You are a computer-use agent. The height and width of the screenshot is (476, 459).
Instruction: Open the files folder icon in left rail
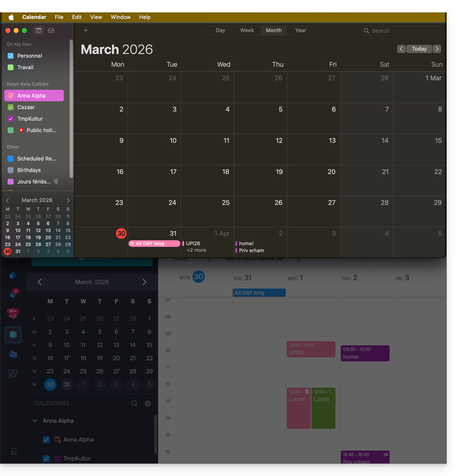click(13, 354)
